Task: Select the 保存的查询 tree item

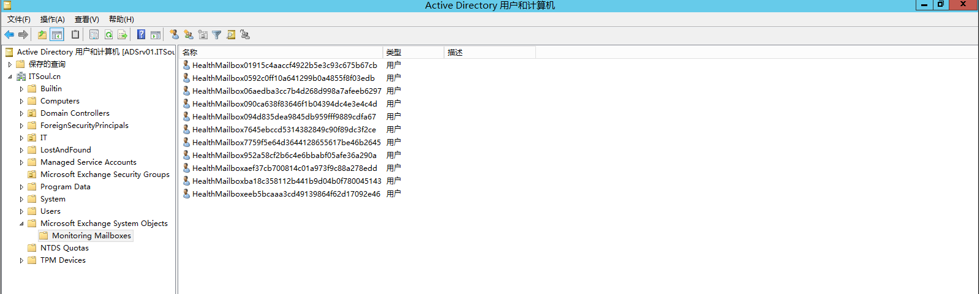Action: (x=47, y=64)
